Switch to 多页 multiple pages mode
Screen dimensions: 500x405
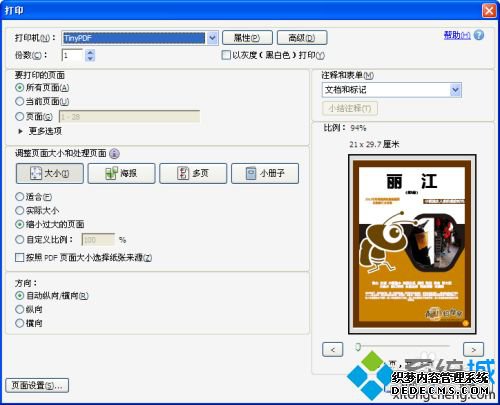tap(193, 173)
